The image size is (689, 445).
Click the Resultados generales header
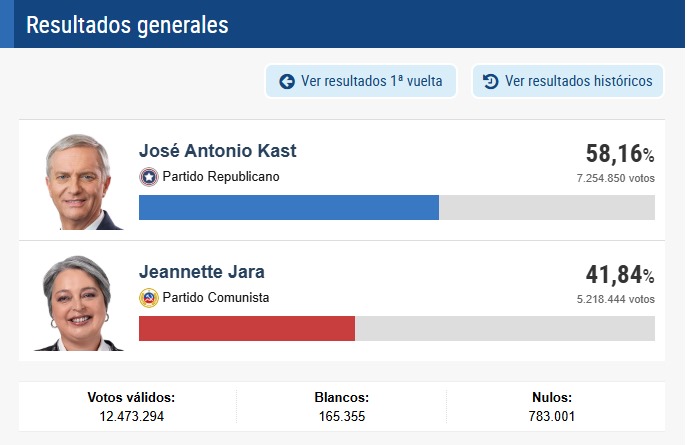click(126, 25)
